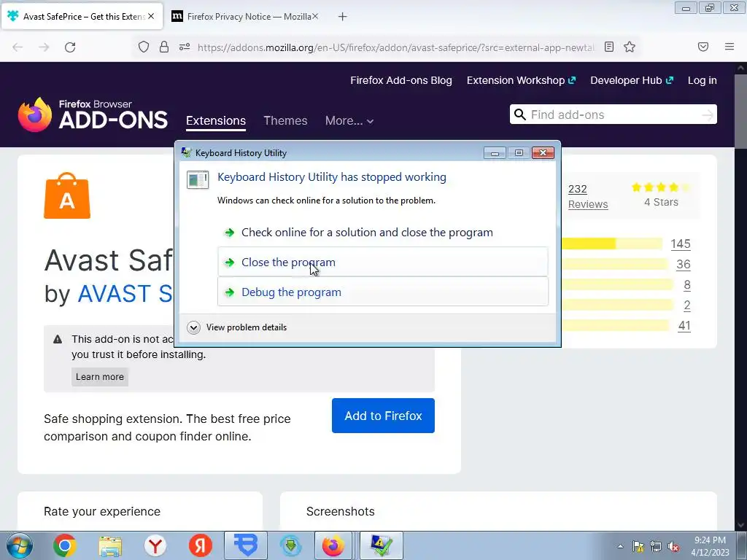Click the forward navigation arrow
This screenshot has width=747, height=560.
pyautogui.click(x=44, y=47)
